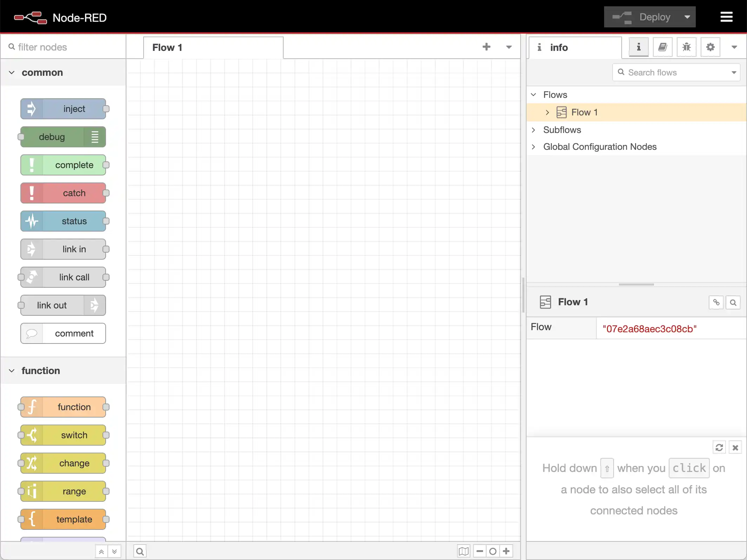The width and height of the screenshot is (747, 560).
Task: Refresh the tip with reload icon
Action: click(x=719, y=448)
